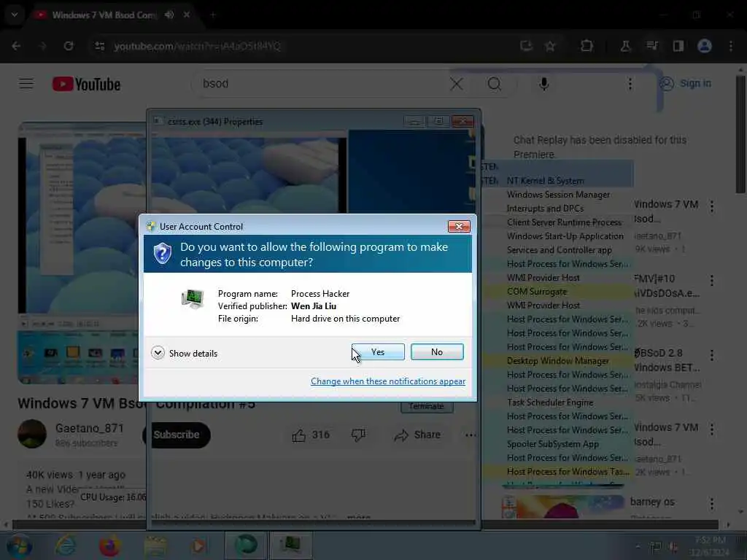Click the YouTube search magnifier button

tap(495, 85)
